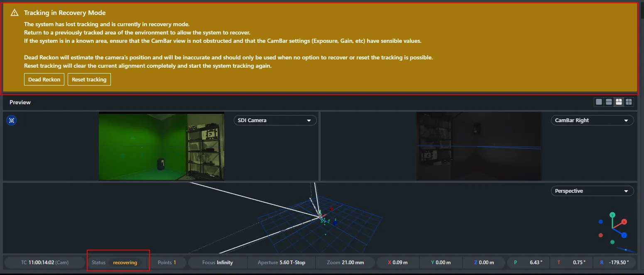This screenshot has height=275, width=644.
Task: Select the two-over-one preview layout
Action: [x=619, y=102]
